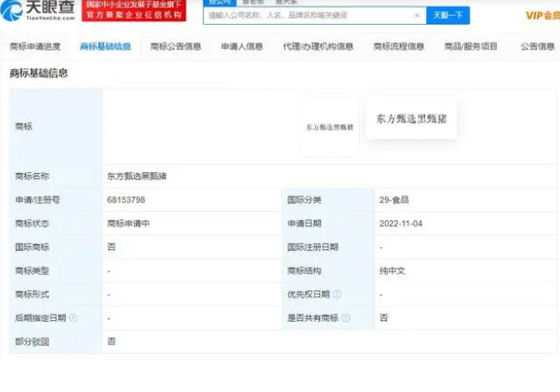This screenshot has height=392, width=560.
Task: Go to the 申请人信息 tab
Action: 241,46
